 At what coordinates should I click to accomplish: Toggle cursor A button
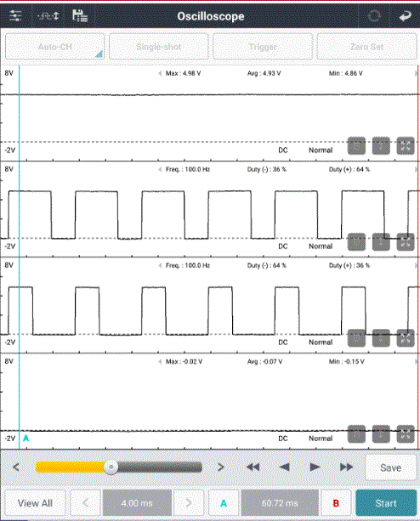click(x=224, y=503)
